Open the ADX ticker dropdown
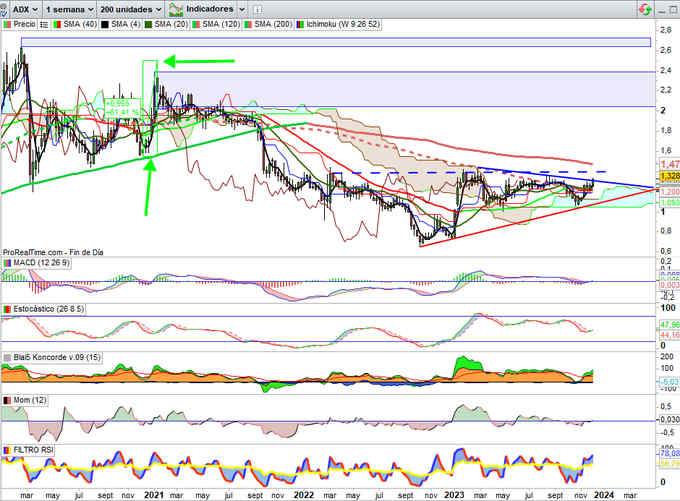 (24, 9)
